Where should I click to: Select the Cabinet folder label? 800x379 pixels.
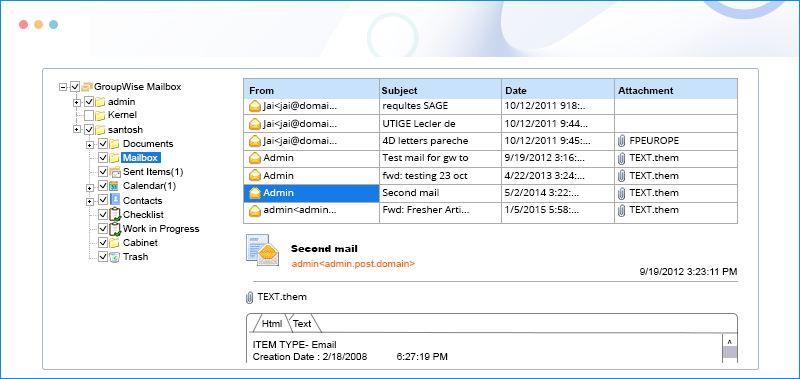(x=140, y=243)
